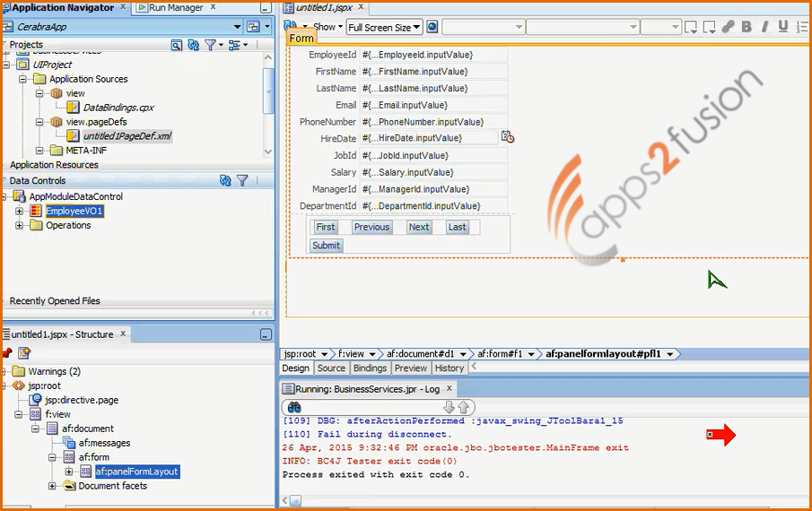This screenshot has width=812, height=511.
Task: Close the untitled1.jspx editor tab
Action: click(x=361, y=7)
